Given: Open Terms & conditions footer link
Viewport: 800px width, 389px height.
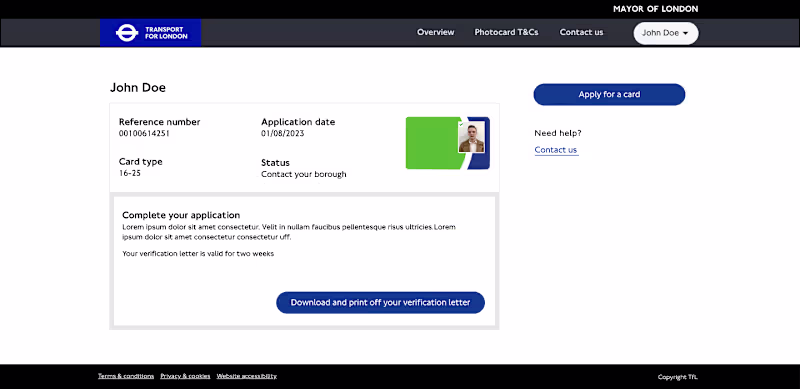Looking at the screenshot, I should [126, 376].
